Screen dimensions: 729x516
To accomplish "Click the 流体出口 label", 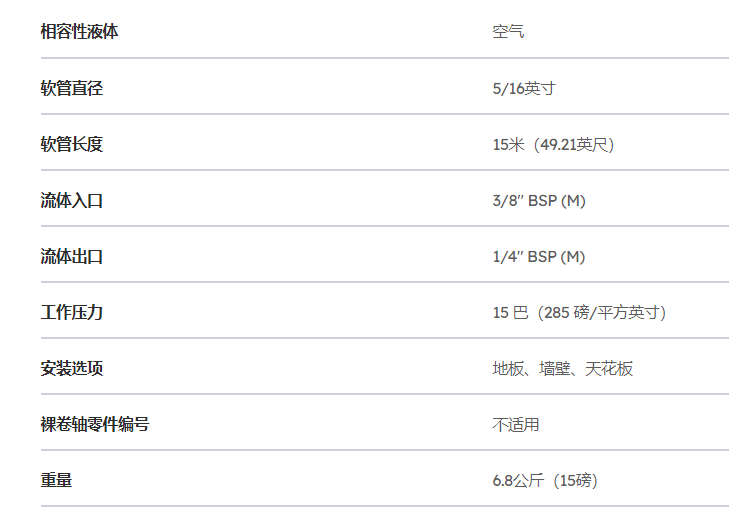I will [72, 256].
